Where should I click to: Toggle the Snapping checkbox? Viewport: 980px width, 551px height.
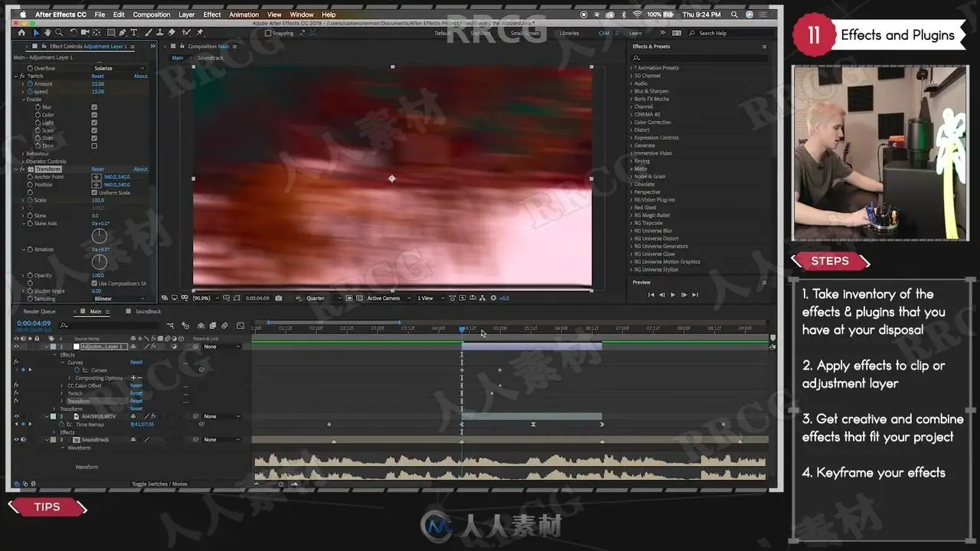267,33
